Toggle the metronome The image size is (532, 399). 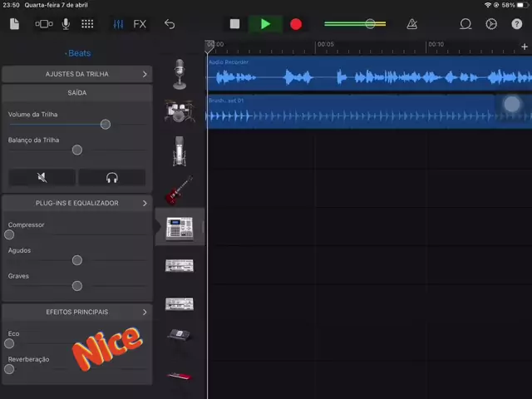click(x=412, y=24)
